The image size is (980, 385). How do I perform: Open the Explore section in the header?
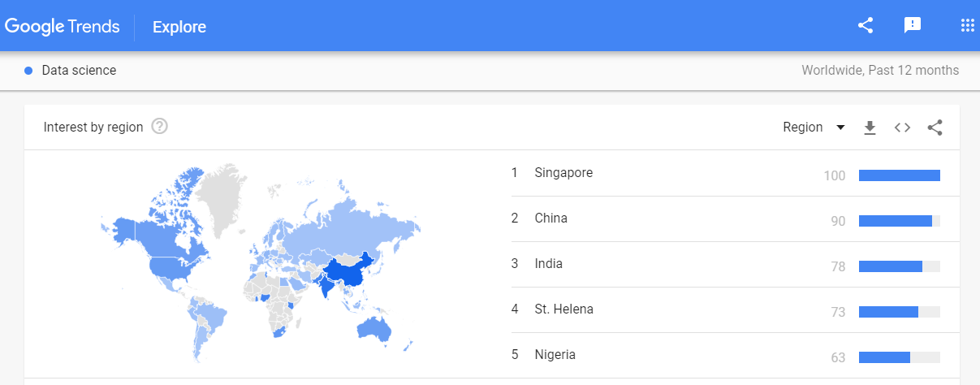pyautogui.click(x=179, y=27)
